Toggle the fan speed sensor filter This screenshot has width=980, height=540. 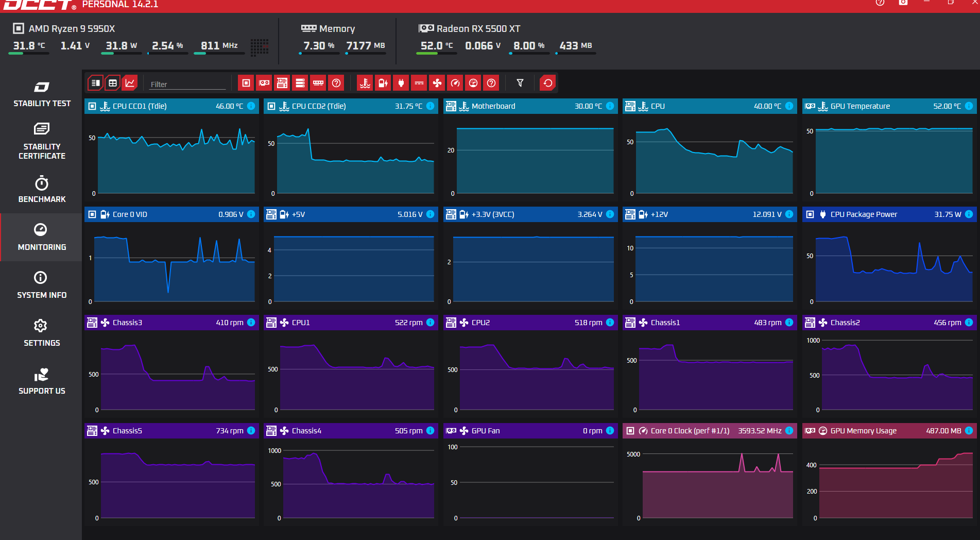pyautogui.click(x=437, y=83)
